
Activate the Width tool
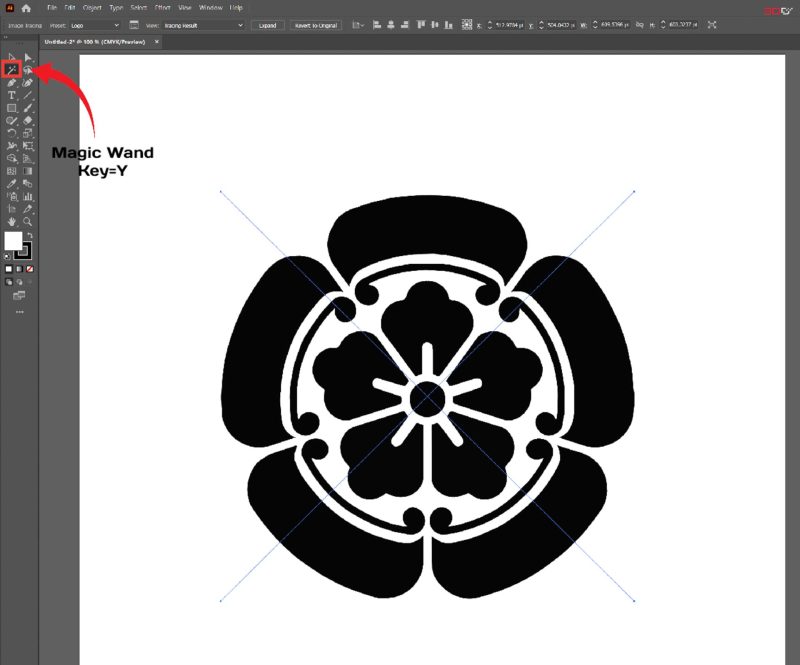[x=11, y=146]
